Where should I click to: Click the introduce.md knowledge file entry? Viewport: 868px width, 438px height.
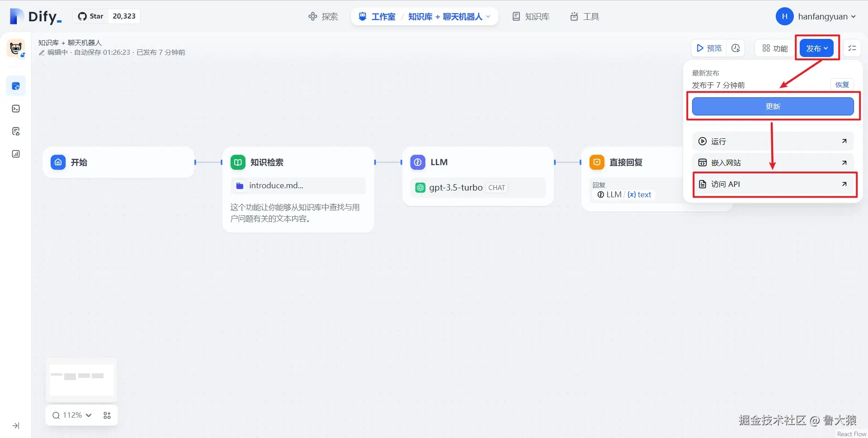click(x=298, y=186)
